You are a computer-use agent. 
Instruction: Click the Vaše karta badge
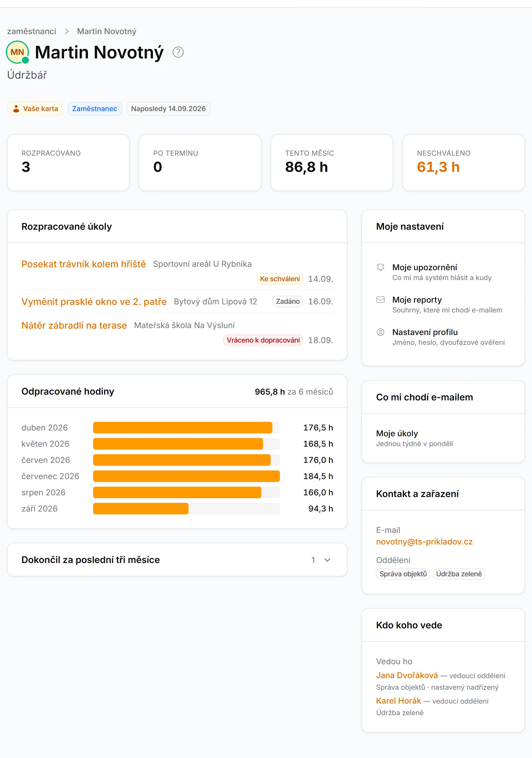[35, 108]
